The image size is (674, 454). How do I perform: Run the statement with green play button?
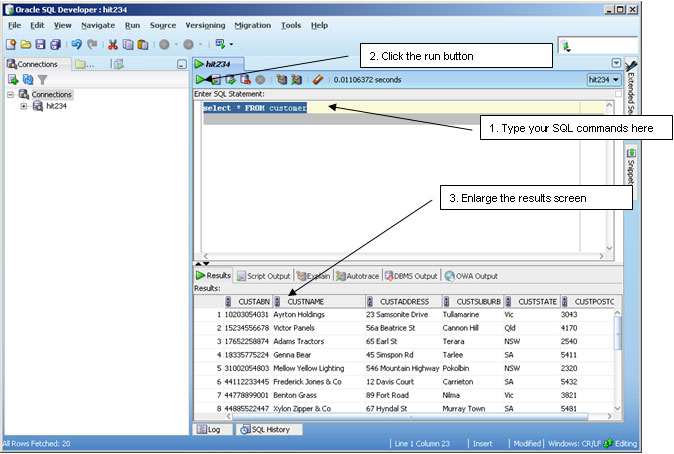point(200,79)
